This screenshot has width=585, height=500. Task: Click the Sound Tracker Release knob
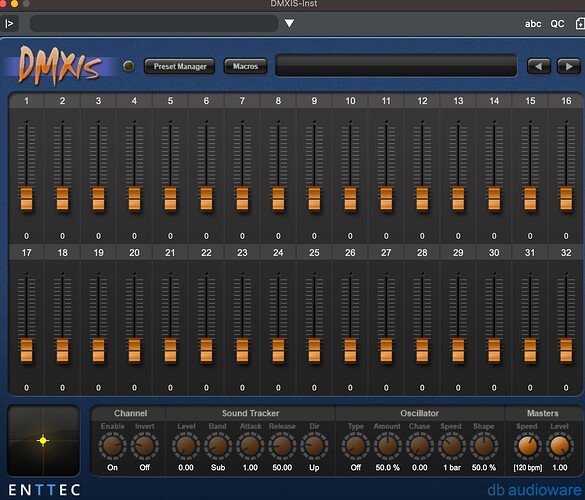(282, 446)
